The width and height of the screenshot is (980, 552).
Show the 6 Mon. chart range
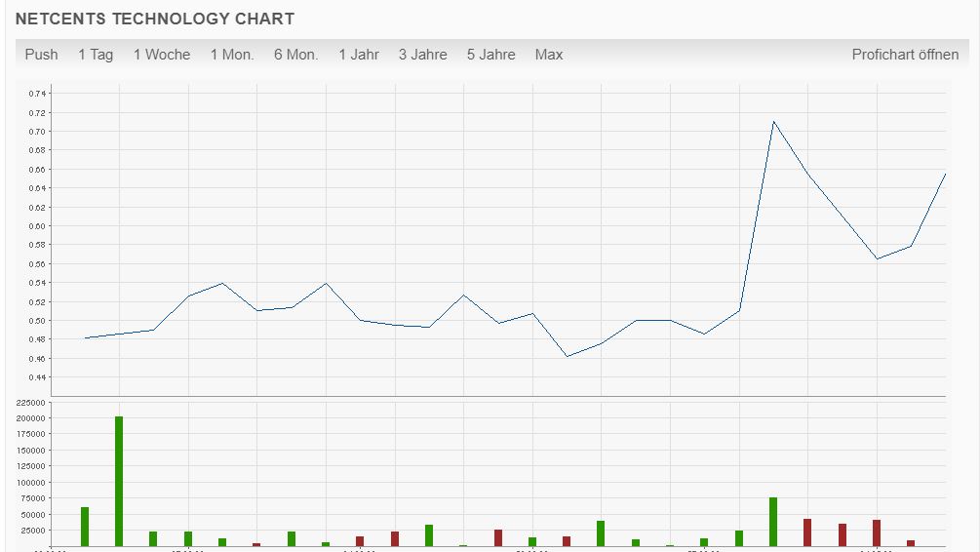[295, 55]
